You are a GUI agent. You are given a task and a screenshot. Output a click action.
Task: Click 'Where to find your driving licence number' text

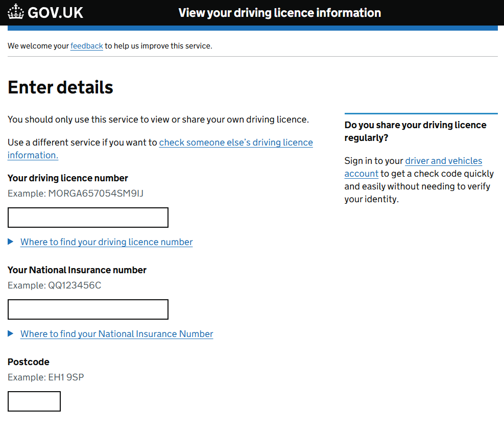(106, 242)
